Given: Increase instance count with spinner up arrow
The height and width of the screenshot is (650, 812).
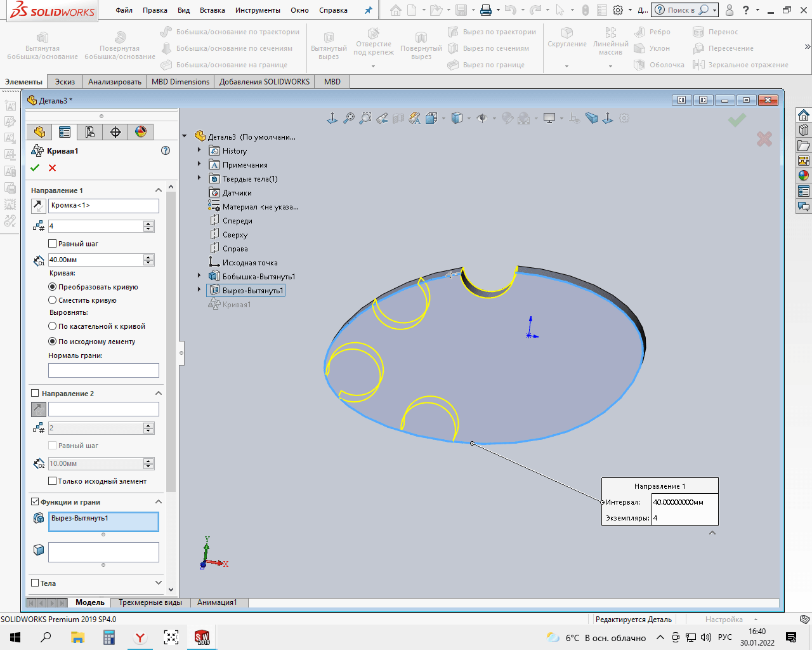Looking at the screenshot, I should (x=148, y=223).
